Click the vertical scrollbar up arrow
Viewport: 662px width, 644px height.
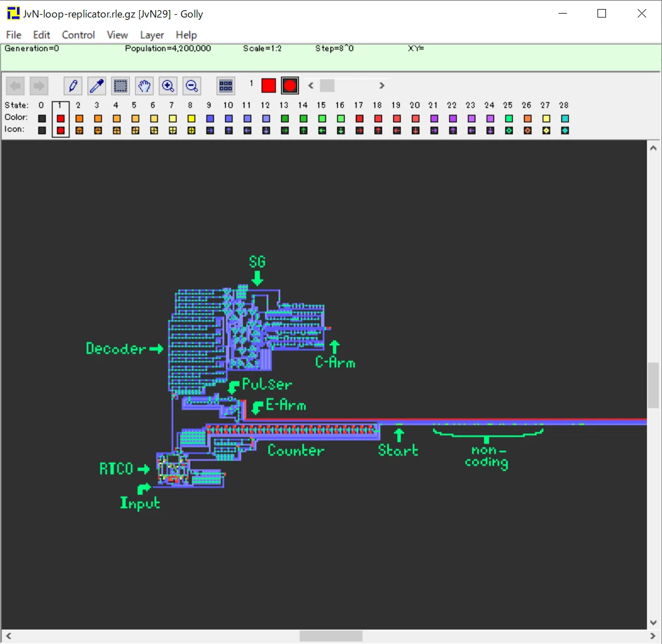click(x=654, y=148)
